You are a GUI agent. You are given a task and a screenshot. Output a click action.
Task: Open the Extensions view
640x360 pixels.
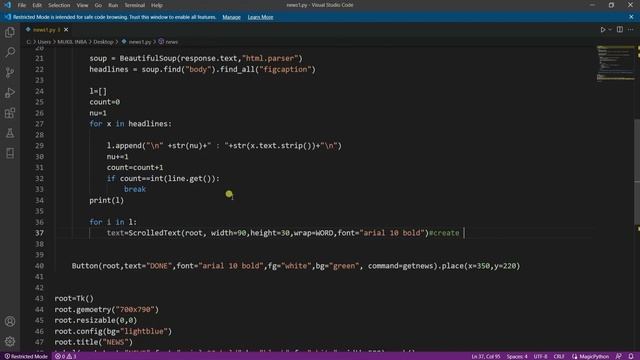(x=10, y=113)
